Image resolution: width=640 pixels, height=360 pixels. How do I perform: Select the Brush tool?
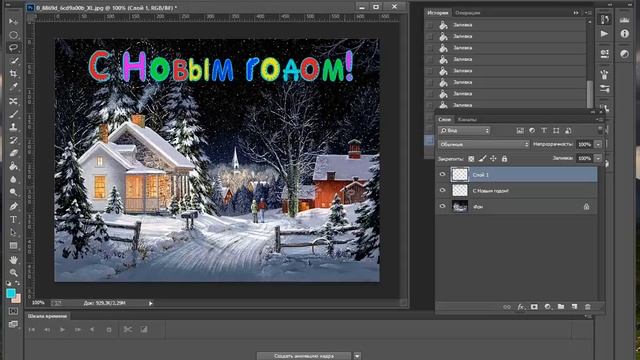pyautogui.click(x=13, y=114)
